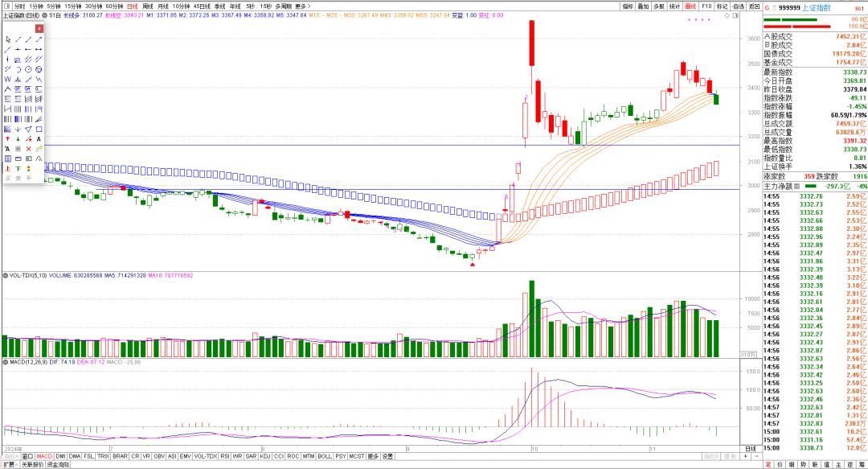Select the 笔 tick tab bottom right
The image size is (868, 469).
coord(768,464)
